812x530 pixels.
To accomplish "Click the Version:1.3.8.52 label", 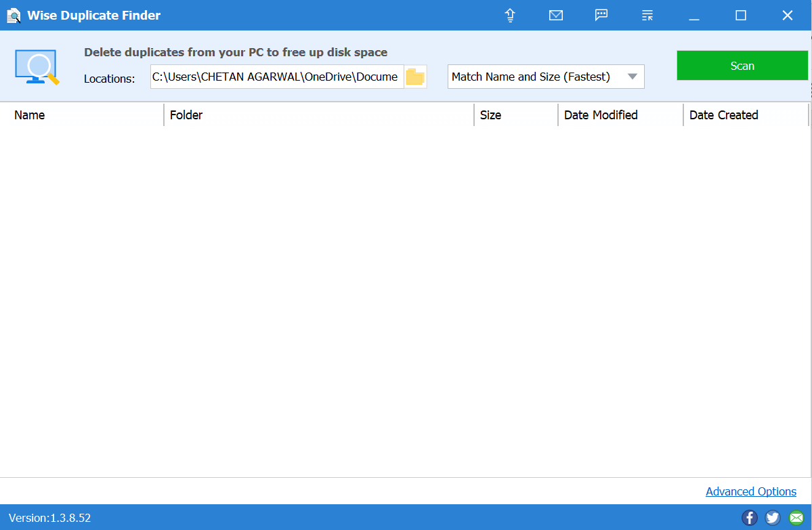I will [x=51, y=517].
